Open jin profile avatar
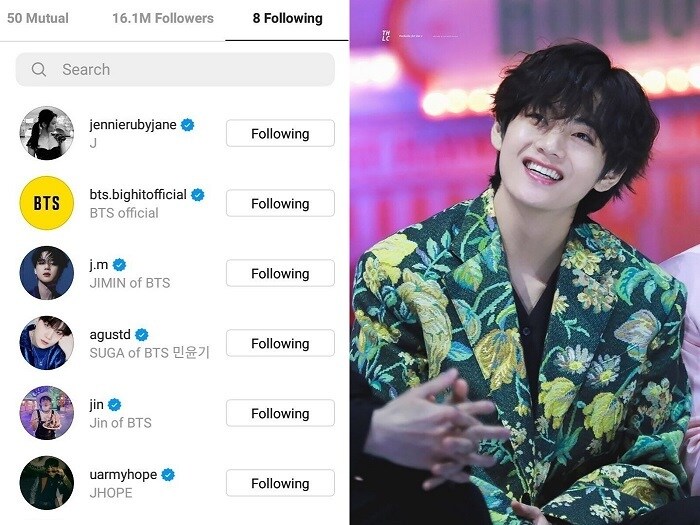 [47, 413]
